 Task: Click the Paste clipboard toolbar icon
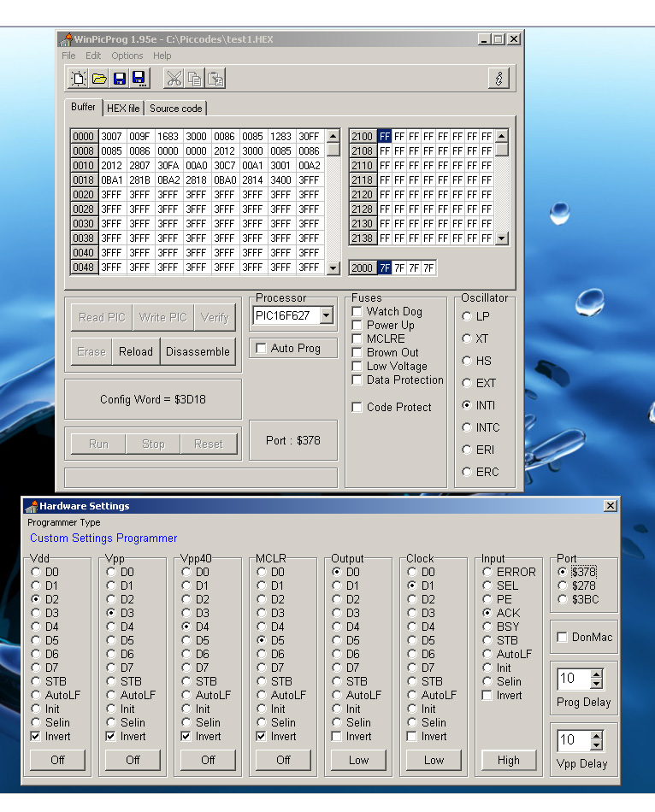tap(215, 79)
